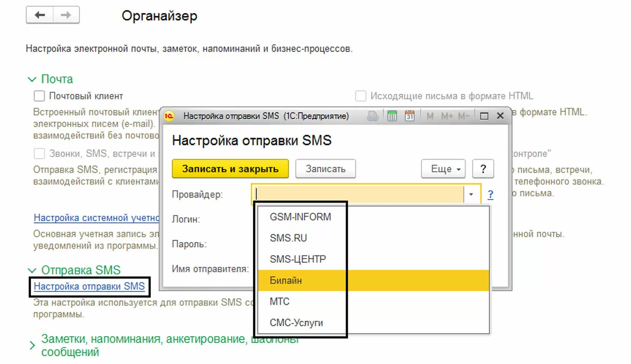Open the Настройка системной учетной записи link
Viewport: 631px width, 364px height.
click(96, 217)
